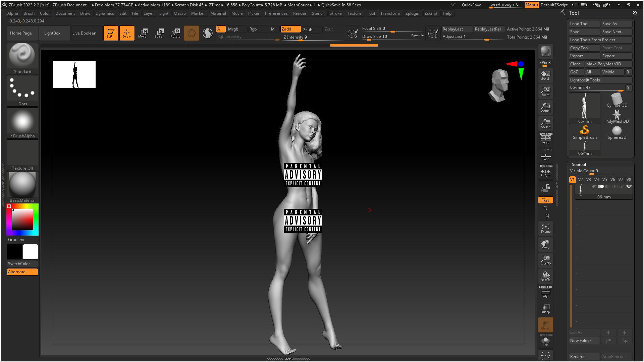Toggle Transp transparency mode
Screen dimensions: 644x362
[x=545, y=309]
